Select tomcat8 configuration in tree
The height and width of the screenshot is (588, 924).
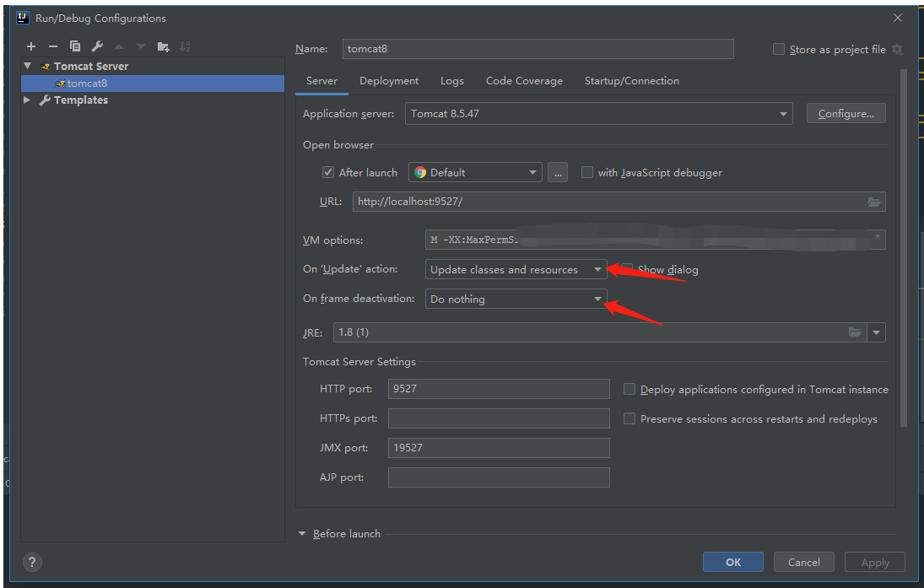(x=153, y=83)
